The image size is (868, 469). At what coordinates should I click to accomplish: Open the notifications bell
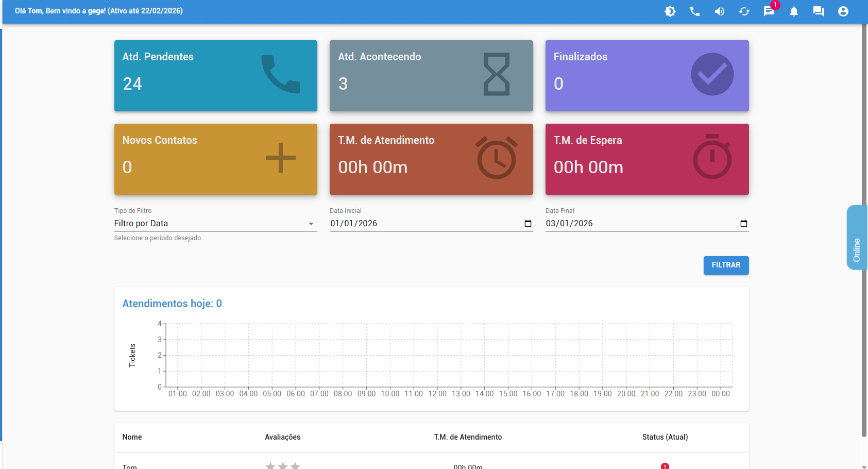[x=794, y=11]
